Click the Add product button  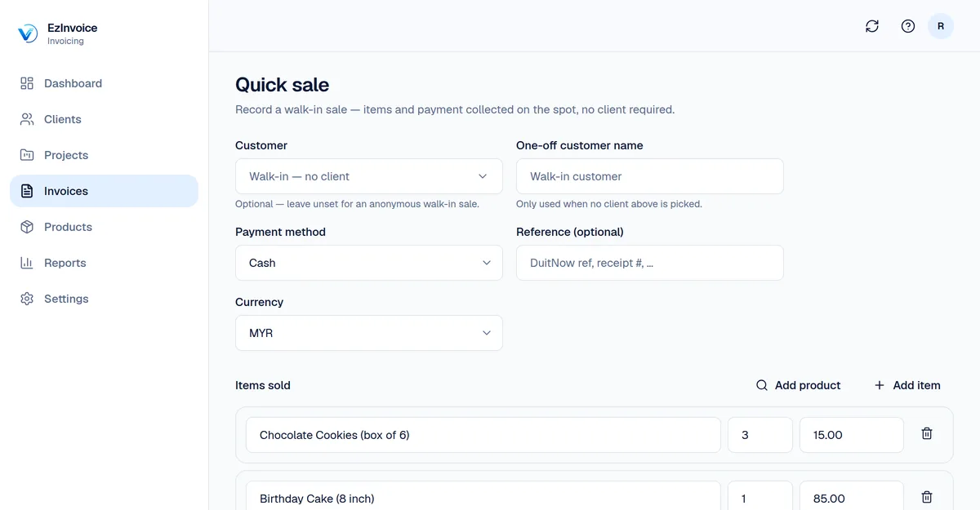pos(798,385)
